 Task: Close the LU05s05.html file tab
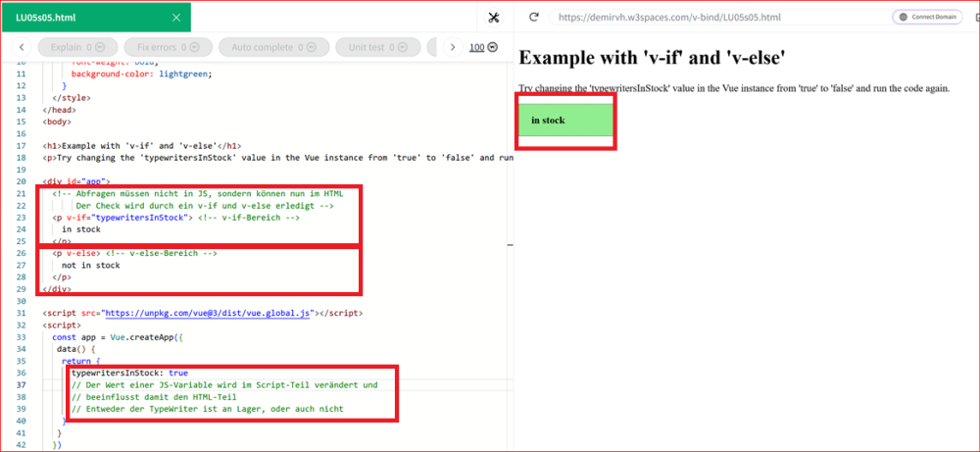pyautogui.click(x=176, y=17)
